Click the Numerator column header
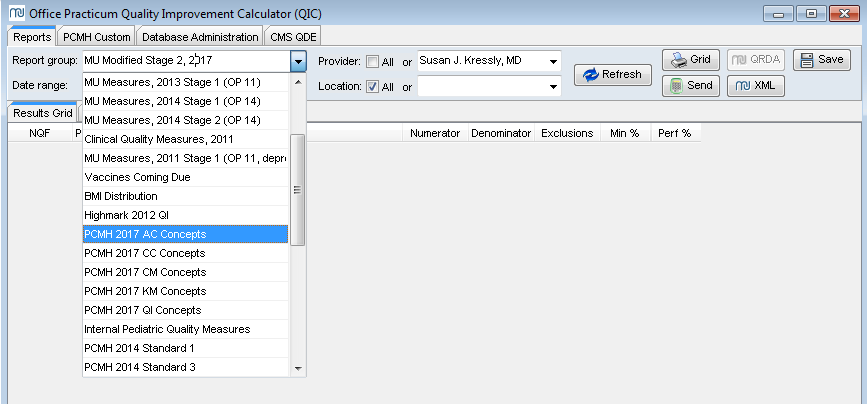The height and width of the screenshot is (404, 867). (435, 133)
